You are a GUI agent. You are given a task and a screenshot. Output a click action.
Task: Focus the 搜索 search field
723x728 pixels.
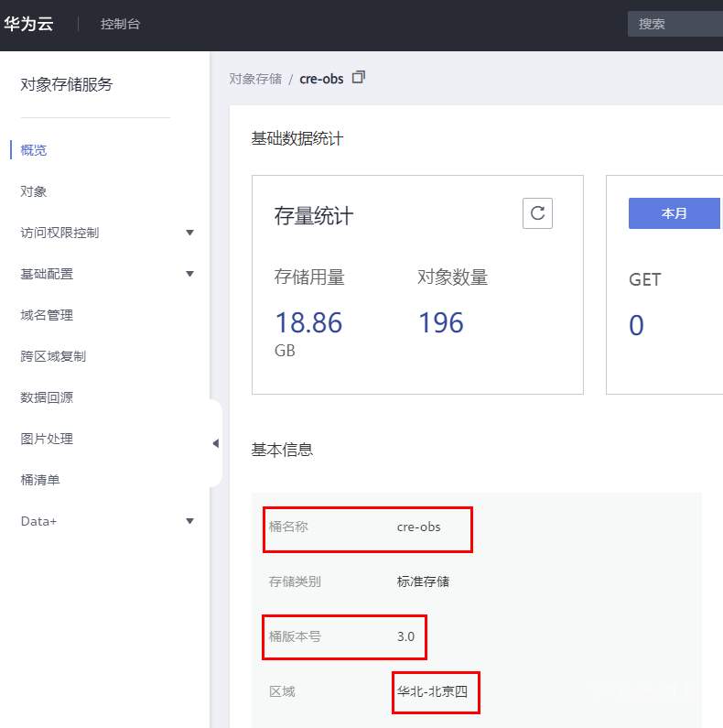click(x=675, y=24)
